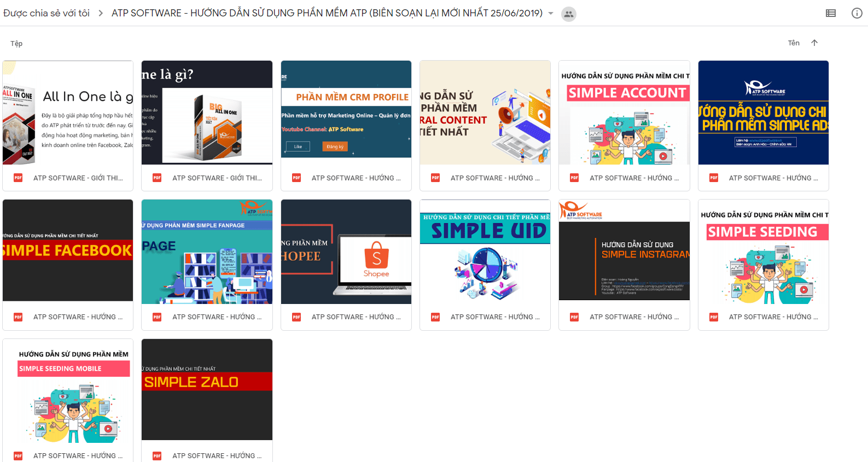
Task: Open the Simple Instagram guide thumbnail
Action: pos(624,251)
